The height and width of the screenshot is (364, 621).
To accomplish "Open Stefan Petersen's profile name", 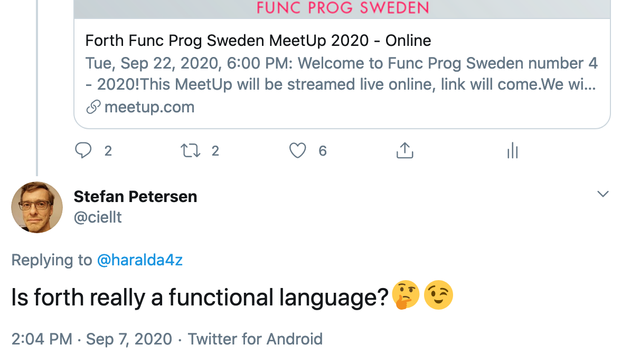I will coord(135,197).
